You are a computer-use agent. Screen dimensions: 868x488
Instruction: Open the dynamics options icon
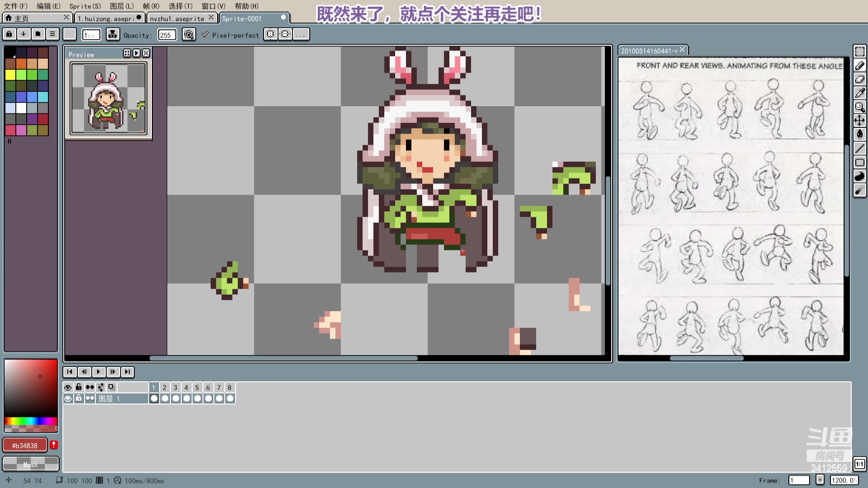pos(189,34)
